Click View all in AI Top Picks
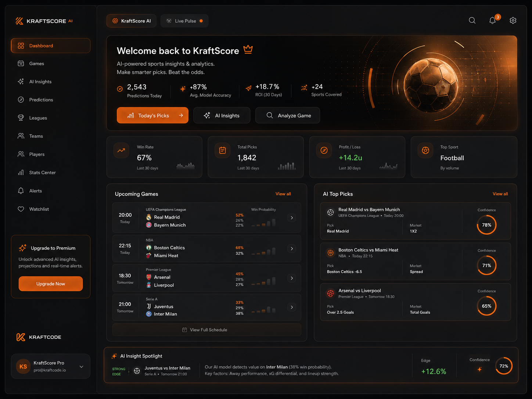The image size is (532, 399). point(500,194)
